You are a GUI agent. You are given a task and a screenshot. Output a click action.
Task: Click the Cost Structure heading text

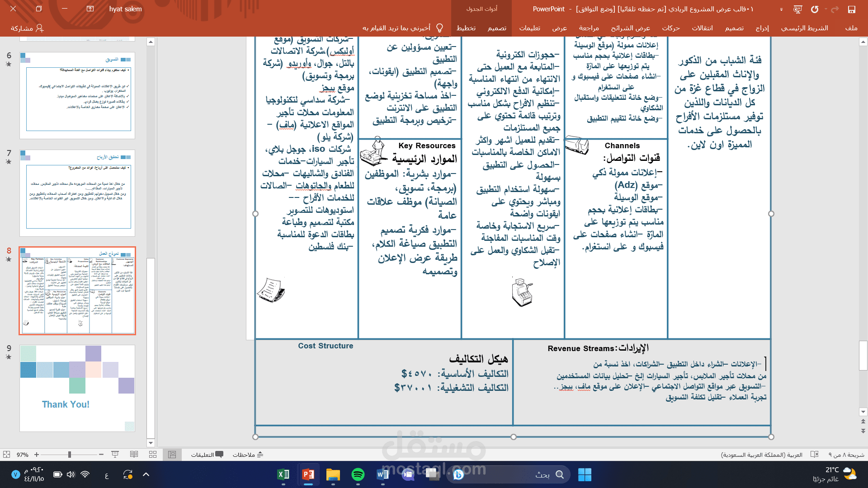tap(325, 346)
